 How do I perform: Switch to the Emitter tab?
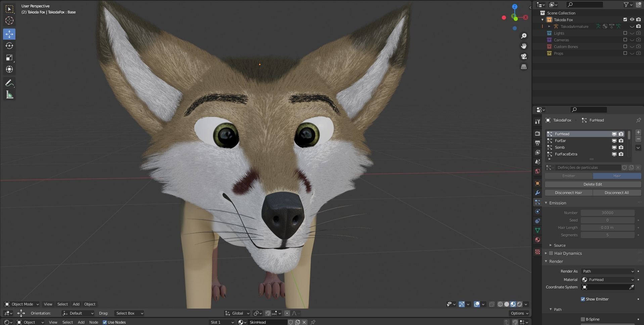pyautogui.click(x=568, y=176)
